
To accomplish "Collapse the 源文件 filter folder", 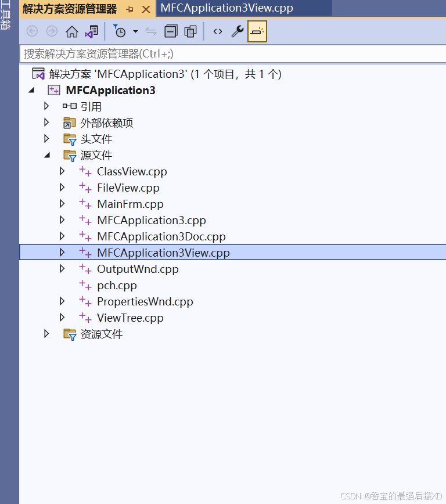I will coord(47,156).
